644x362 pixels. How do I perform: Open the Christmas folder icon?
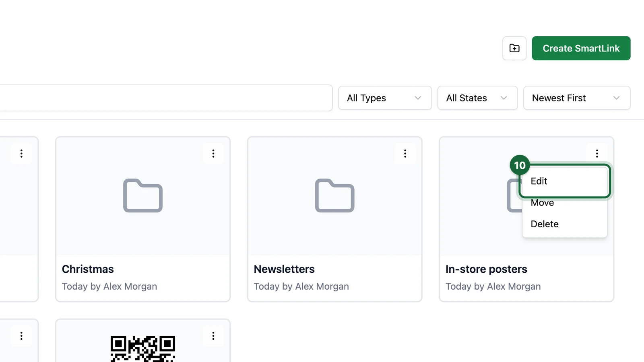143,195
